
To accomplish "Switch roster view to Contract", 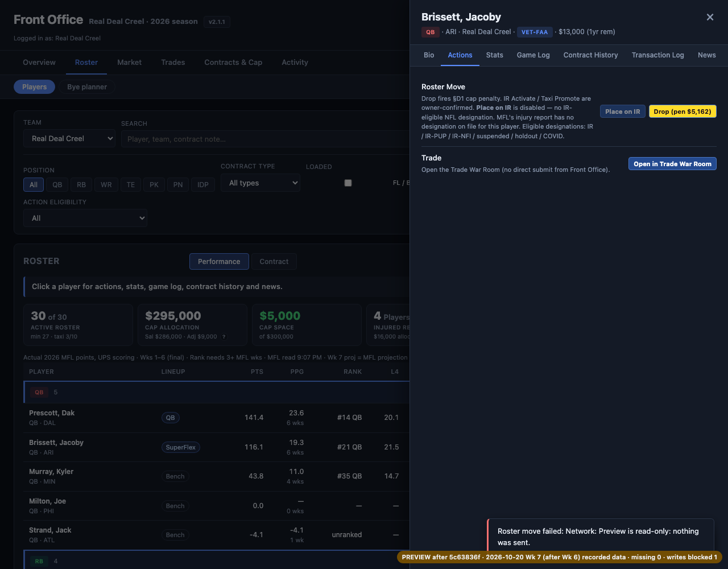I will [274, 261].
